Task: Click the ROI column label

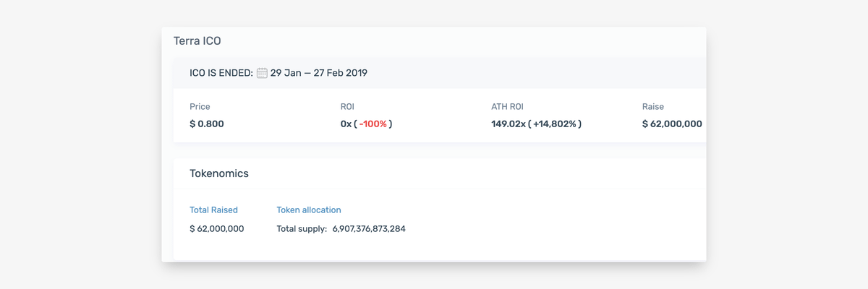Action: click(x=347, y=107)
